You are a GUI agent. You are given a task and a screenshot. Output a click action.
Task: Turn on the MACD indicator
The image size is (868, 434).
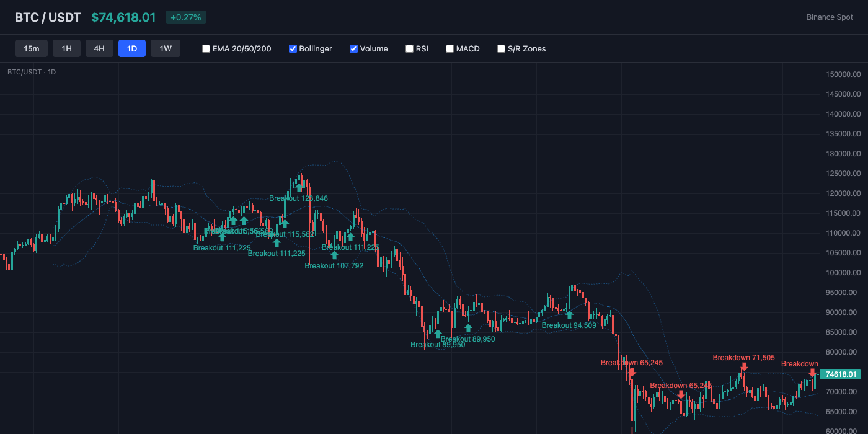pos(449,48)
